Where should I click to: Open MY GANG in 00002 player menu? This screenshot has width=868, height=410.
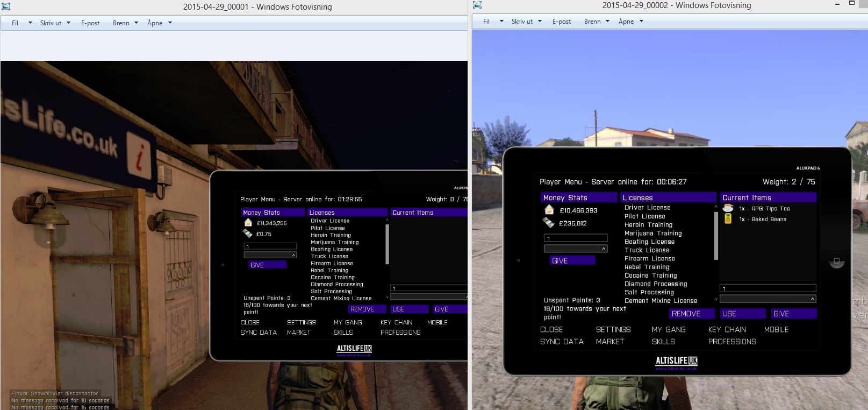pos(669,329)
